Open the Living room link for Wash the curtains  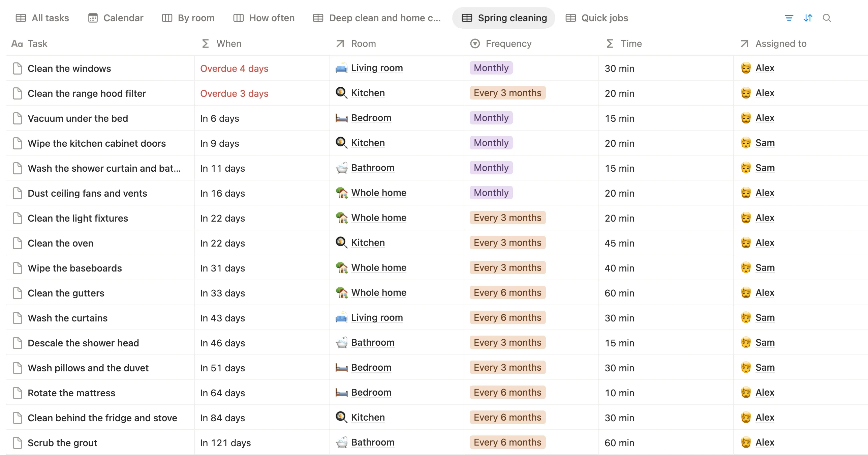tap(377, 317)
